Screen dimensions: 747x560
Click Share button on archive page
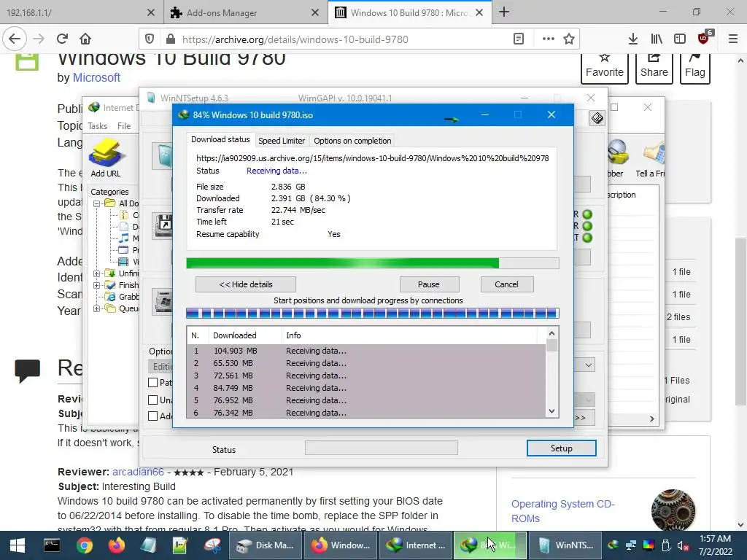click(x=654, y=68)
